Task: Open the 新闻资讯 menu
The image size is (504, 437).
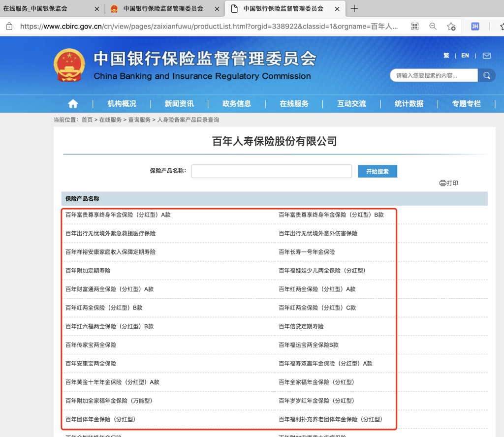Action: coord(179,103)
